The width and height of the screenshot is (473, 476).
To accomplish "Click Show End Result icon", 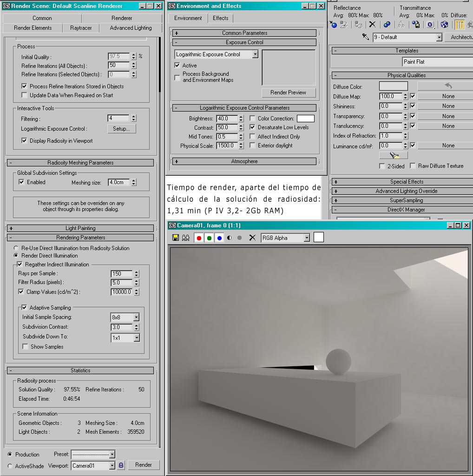I will click(460, 25).
